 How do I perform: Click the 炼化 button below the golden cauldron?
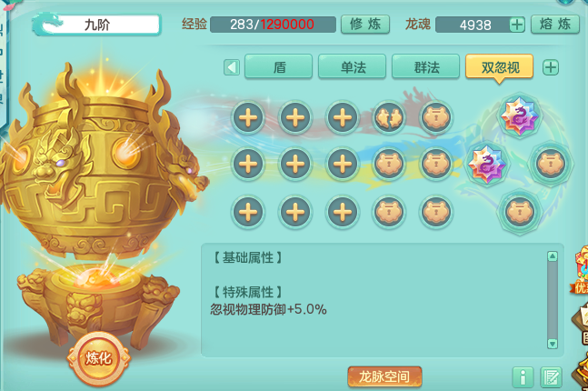(x=99, y=358)
